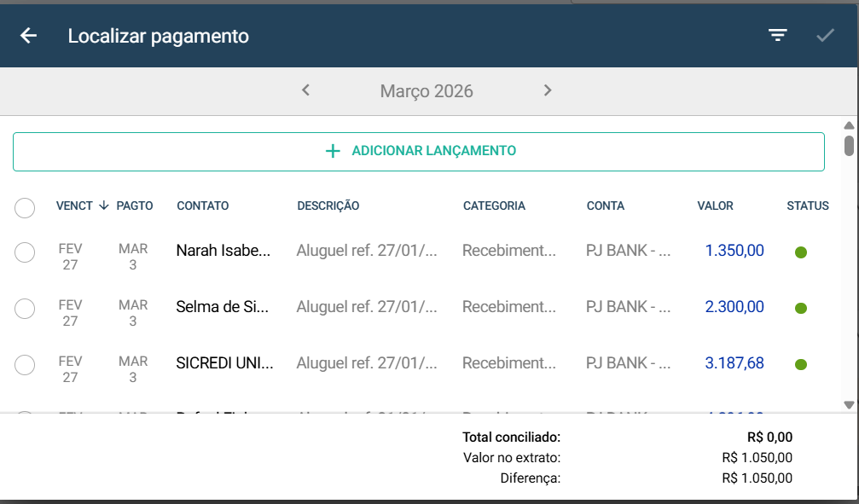Screen dimensions: 859x504
Task: Click the ADICIONAR LANÇAMENTO button
Action: click(419, 152)
